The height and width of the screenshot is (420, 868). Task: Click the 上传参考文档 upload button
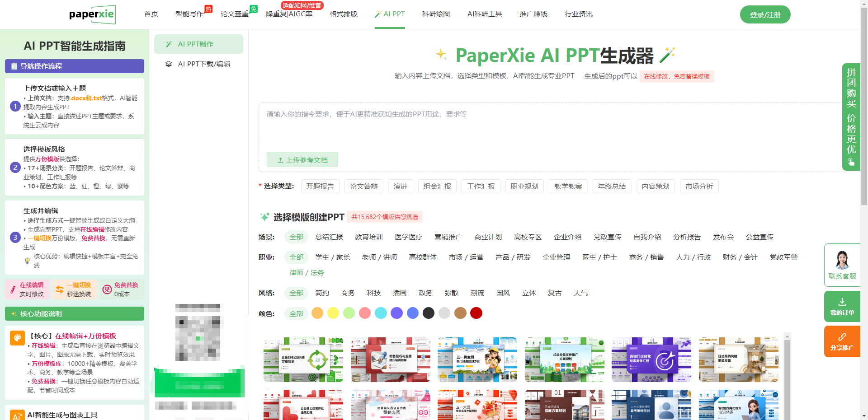[302, 160]
